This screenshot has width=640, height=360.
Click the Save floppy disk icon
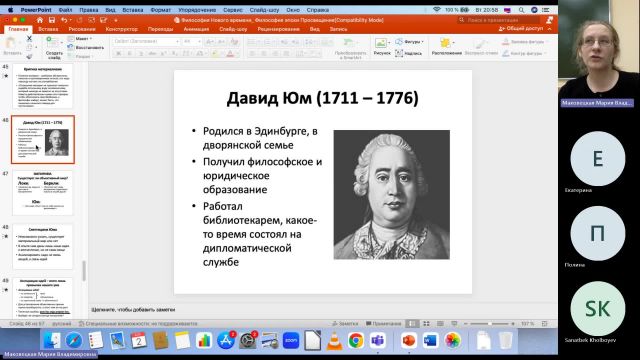click(x=52, y=20)
